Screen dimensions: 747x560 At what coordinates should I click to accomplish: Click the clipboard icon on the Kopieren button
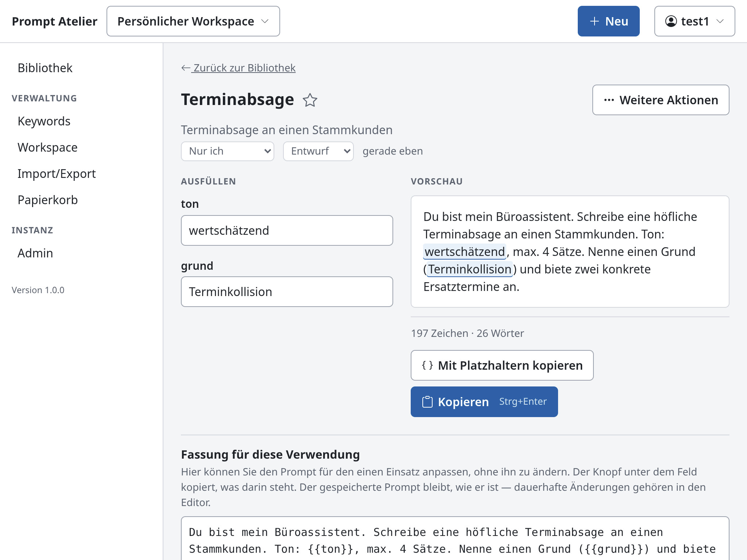427,402
